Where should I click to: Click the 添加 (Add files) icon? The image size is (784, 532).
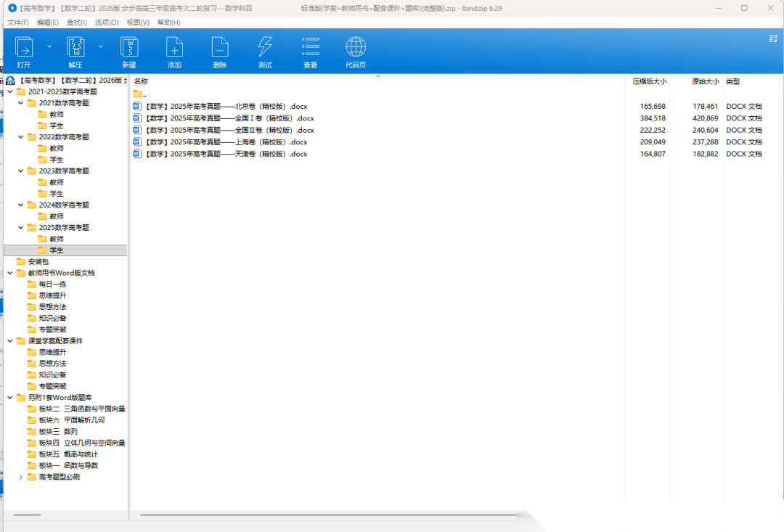tap(174, 49)
